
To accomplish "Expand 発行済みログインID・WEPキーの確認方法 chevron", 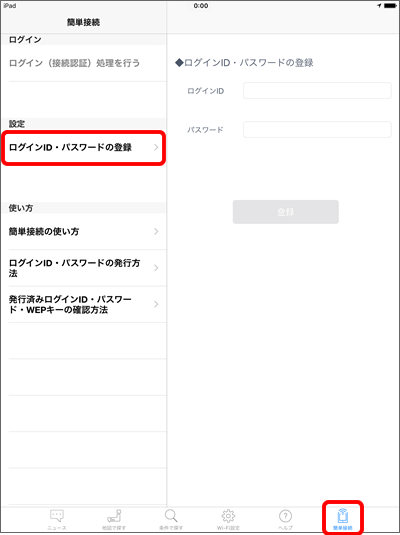I will coord(156,304).
